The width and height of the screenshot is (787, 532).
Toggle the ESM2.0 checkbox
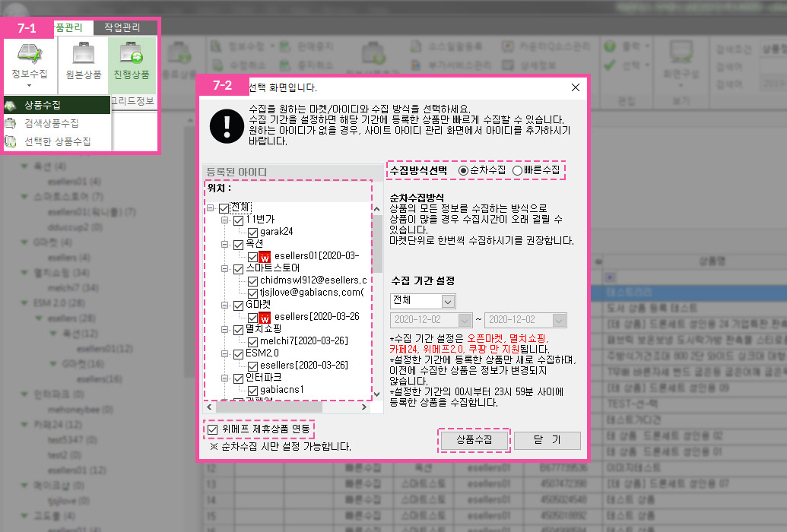click(239, 354)
